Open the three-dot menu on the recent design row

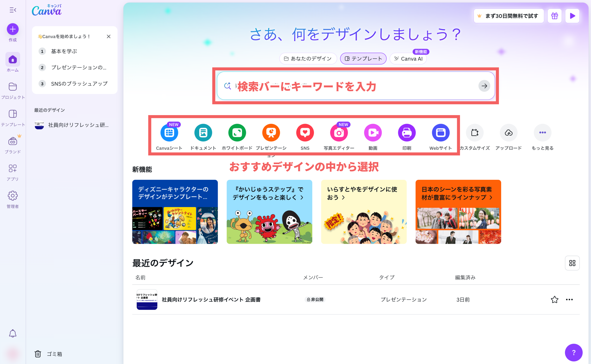pos(569,300)
